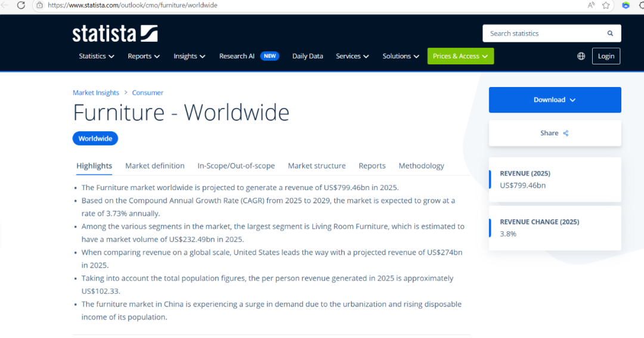Click the browser address bar URL
Screen dimensions: 644x338
pyautogui.click(x=132, y=5)
